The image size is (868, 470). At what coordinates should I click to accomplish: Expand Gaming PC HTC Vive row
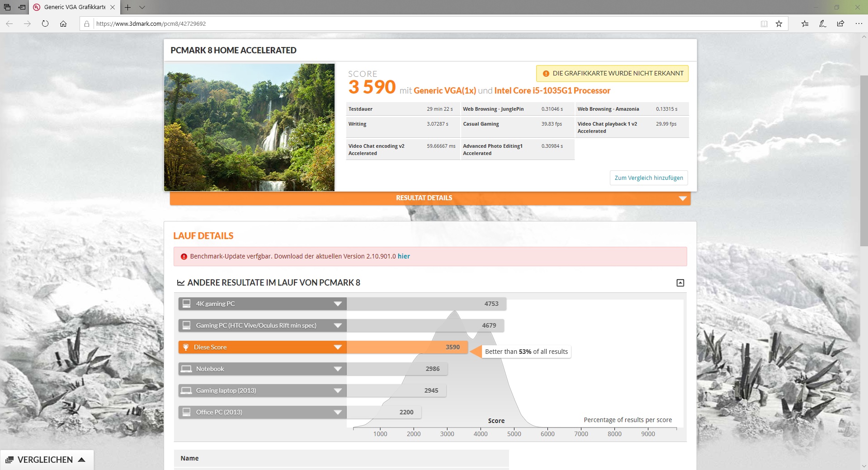pos(337,325)
